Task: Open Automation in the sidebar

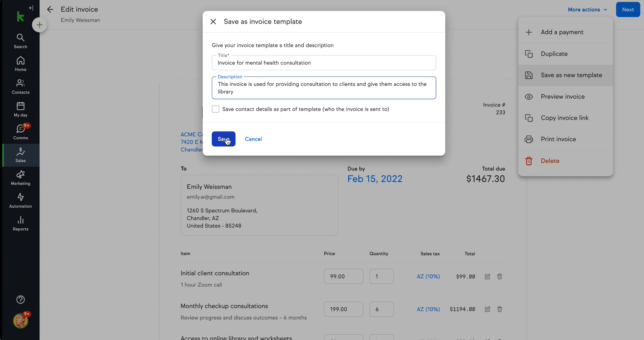Action: coord(20,201)
